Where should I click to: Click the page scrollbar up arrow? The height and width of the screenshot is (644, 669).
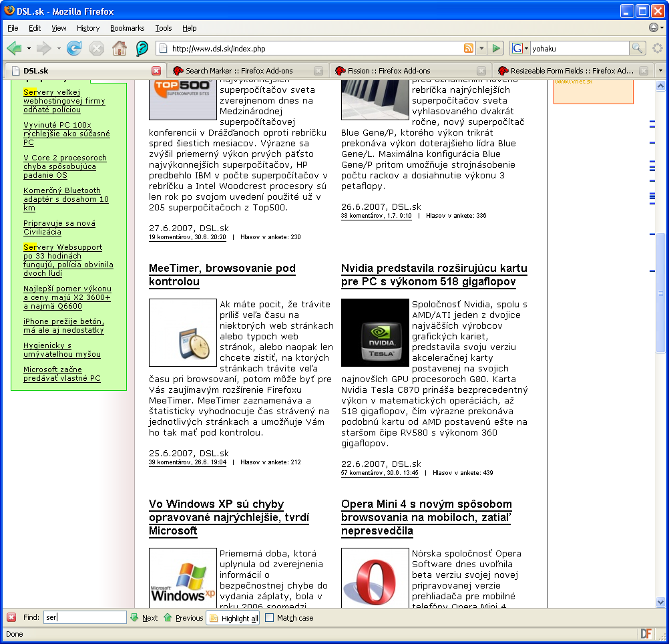click(660, 86)
